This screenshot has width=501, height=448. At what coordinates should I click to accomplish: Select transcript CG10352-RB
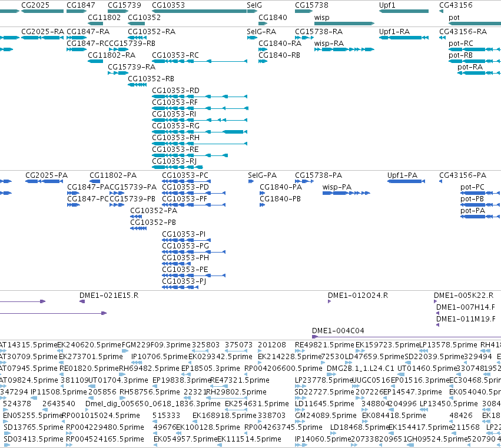tap(137, 85)
